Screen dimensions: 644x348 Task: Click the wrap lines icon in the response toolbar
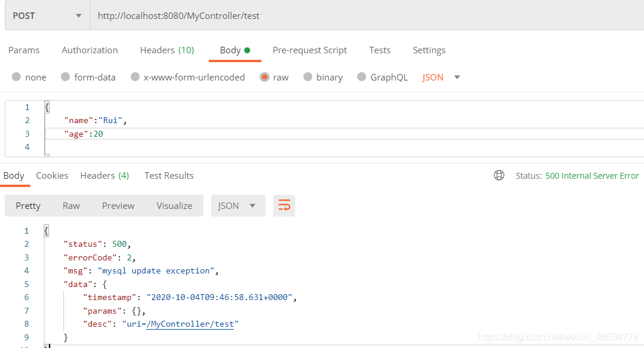(284, 205)
